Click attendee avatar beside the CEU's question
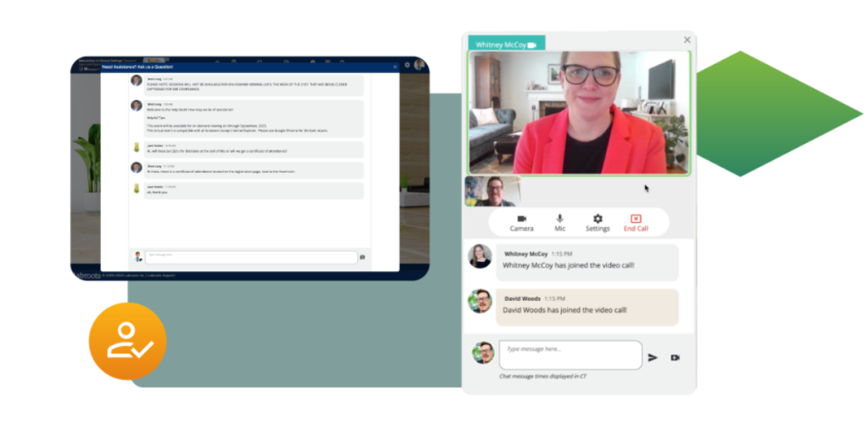Screen dimensions: 868x434 pyautogui.click(x=136, y=147)
